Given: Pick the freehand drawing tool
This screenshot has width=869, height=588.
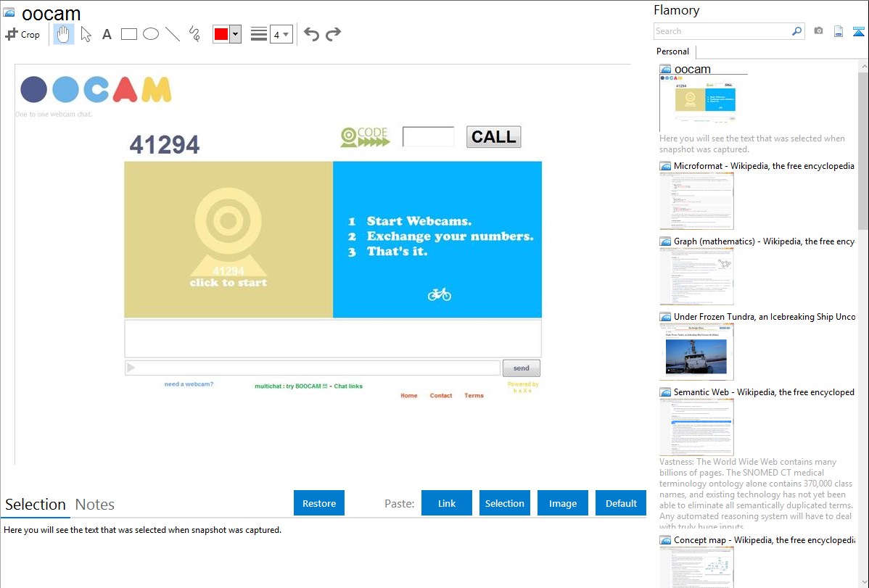Looking at the screenshot, I should tap(194, 34).
